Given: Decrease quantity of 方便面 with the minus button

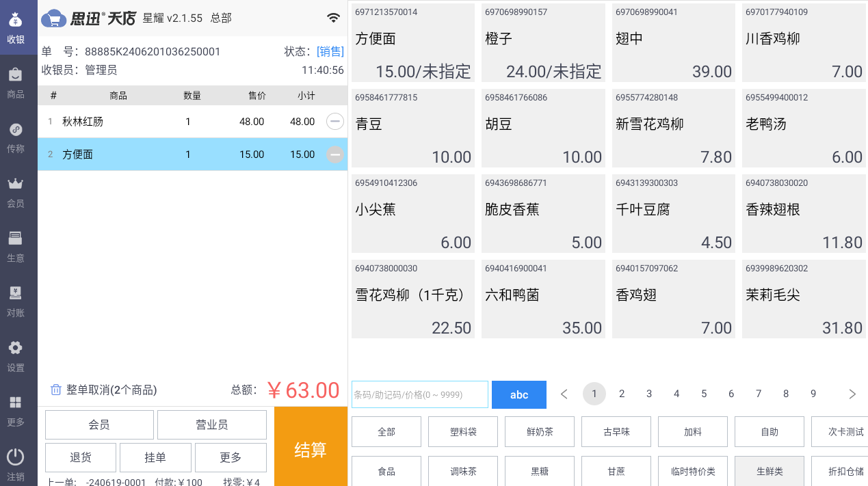Looking at the screenshot, I should point(334,154).
